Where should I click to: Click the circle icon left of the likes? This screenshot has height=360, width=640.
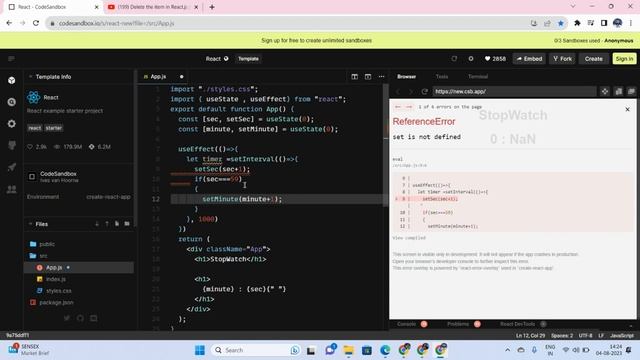471,59
